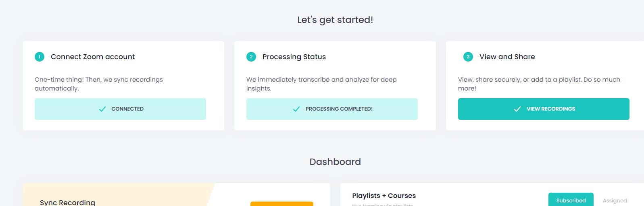The image size is (644, 206).
Task: Click the checkmark icon beside PROCESSING COMPLETED
Action: (296, 109)
